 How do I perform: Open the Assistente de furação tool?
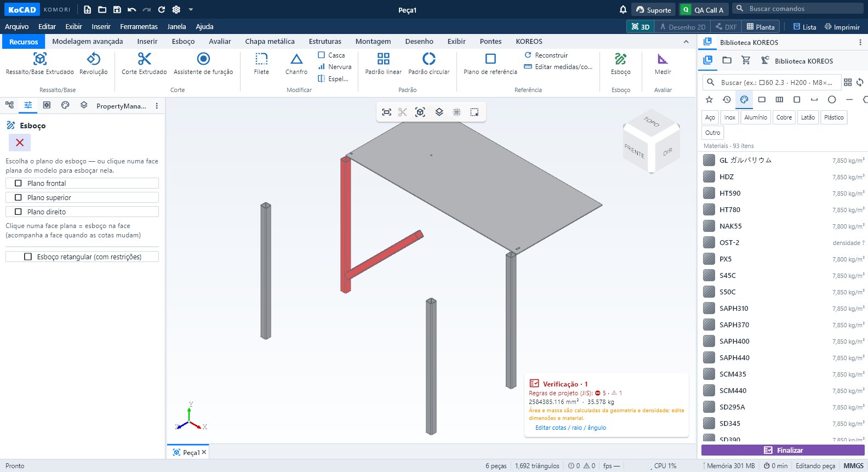click(203, 64)
